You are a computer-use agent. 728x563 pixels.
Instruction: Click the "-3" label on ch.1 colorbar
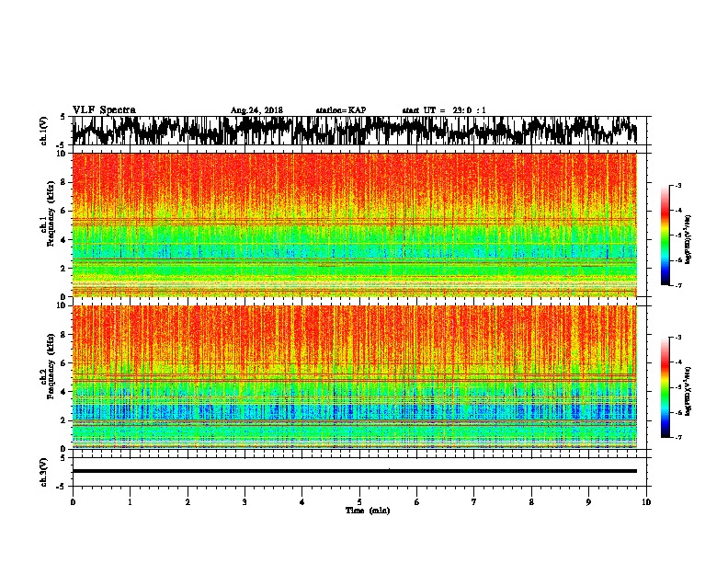678,186
